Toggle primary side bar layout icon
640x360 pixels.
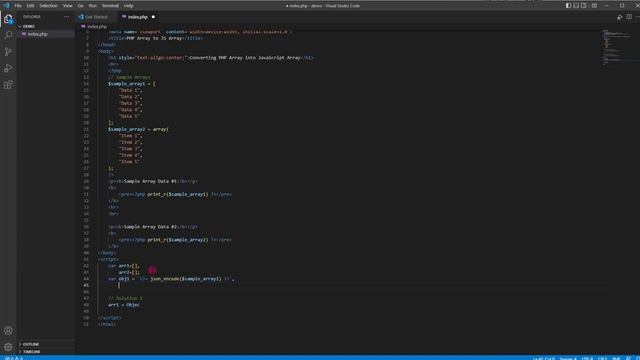pos(568,6)
